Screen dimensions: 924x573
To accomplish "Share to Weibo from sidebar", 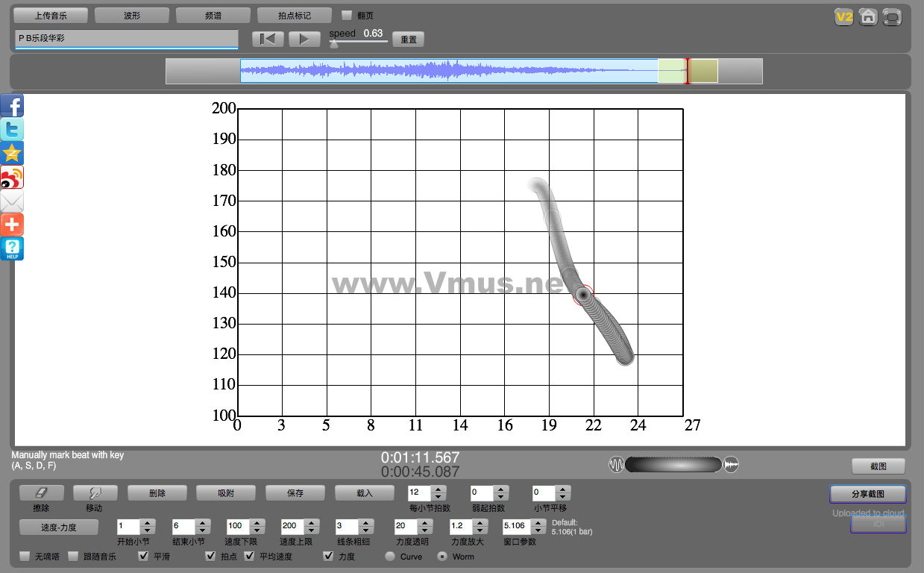I will click(12, 178).
